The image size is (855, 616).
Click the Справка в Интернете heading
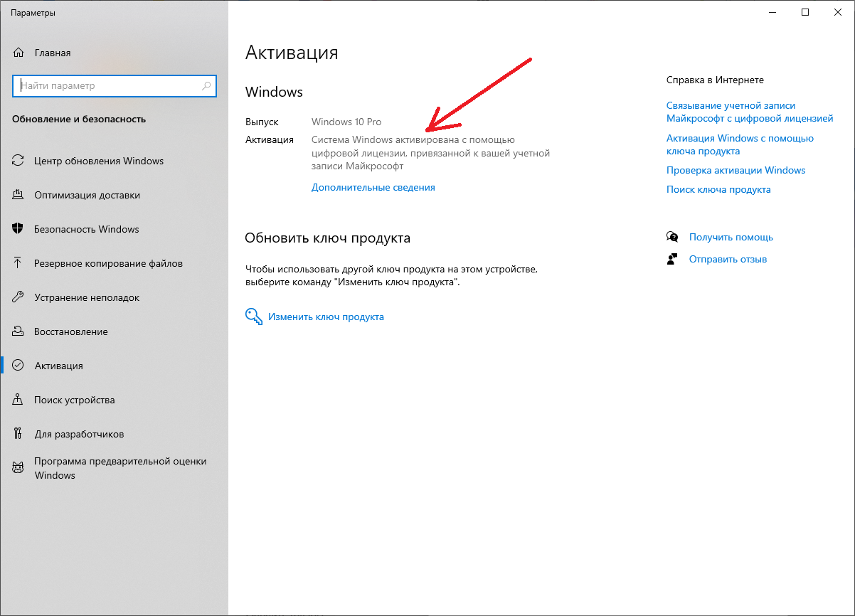715,80
